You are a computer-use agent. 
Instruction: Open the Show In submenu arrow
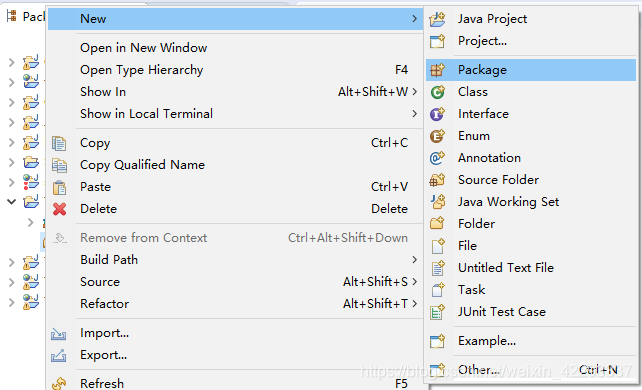point(415,92)
